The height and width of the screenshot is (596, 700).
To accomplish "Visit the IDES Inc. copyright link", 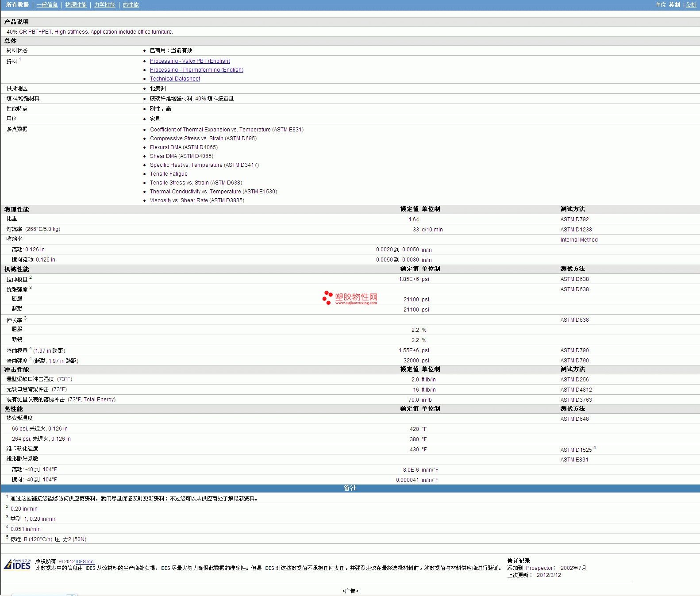I will [x=85, y=561].
